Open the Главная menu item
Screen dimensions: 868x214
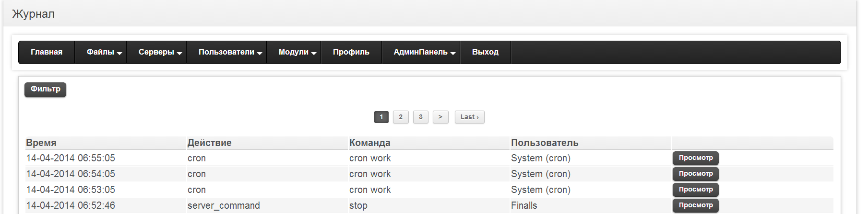click(47, 52)
